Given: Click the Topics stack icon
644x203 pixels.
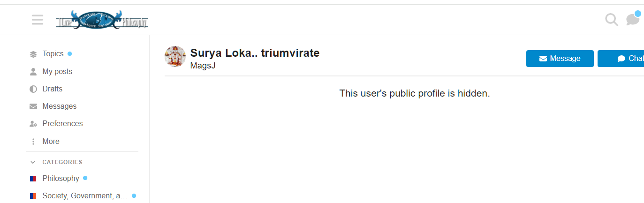Looking at the screenshot, I should click(33, 54).
